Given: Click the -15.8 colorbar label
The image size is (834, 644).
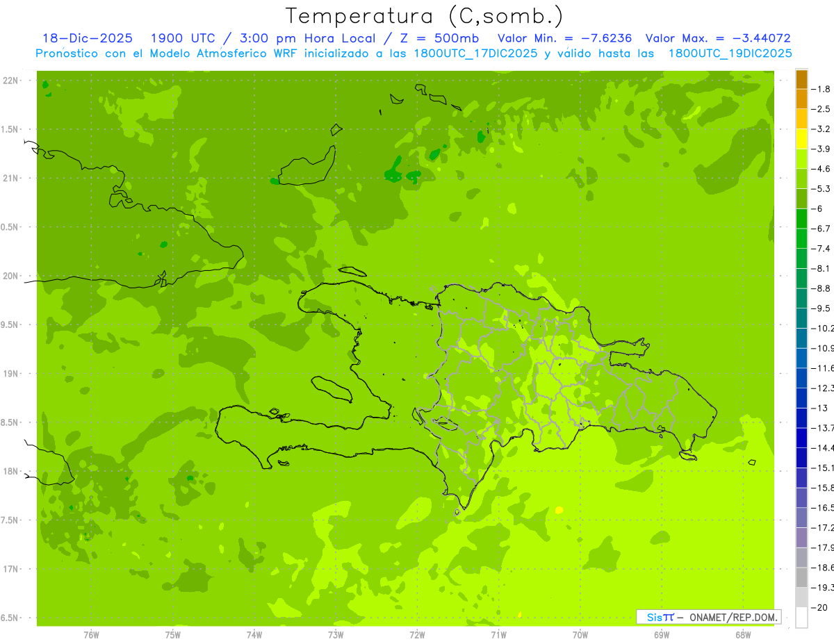Looking at the screenshot, I should pyautogui.click(x=823, y=488).
